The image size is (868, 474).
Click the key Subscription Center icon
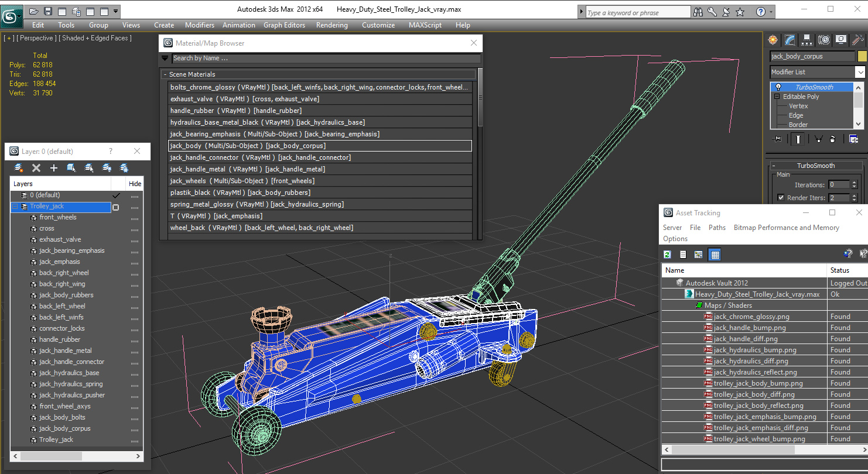point(712,12)
